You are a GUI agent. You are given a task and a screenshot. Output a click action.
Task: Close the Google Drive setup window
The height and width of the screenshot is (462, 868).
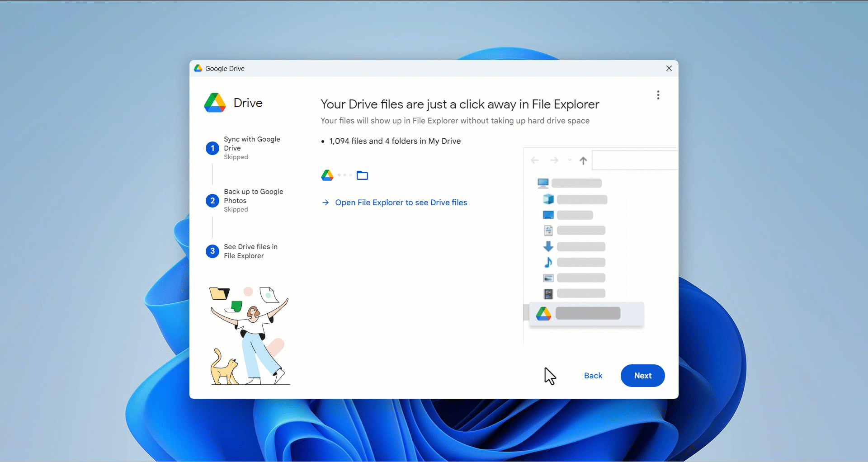[x=669, y=68]
